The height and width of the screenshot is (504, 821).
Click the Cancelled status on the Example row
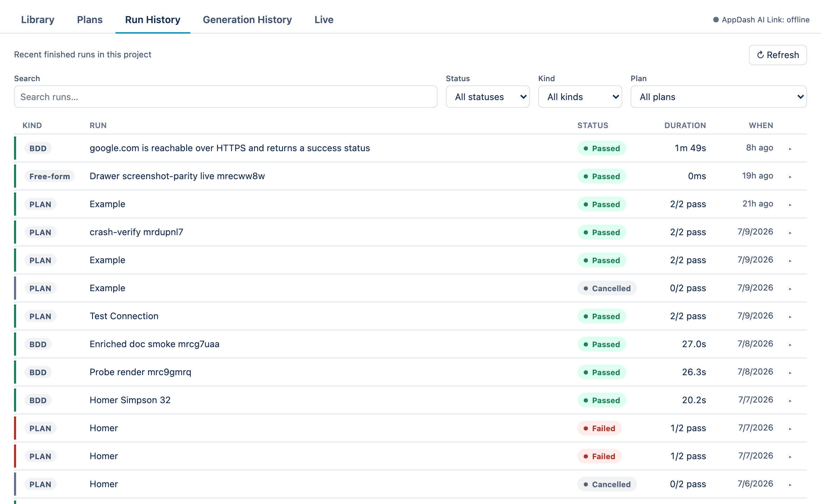point(607,288)
